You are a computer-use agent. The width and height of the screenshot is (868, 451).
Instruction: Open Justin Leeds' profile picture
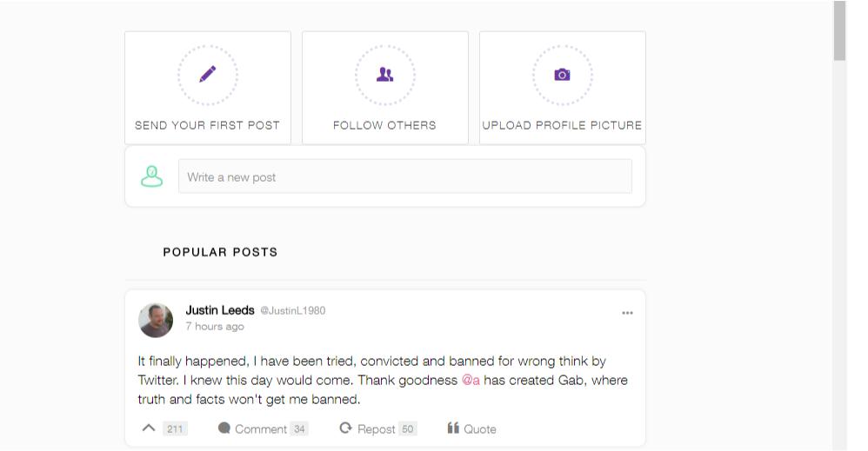coord(156,320)
